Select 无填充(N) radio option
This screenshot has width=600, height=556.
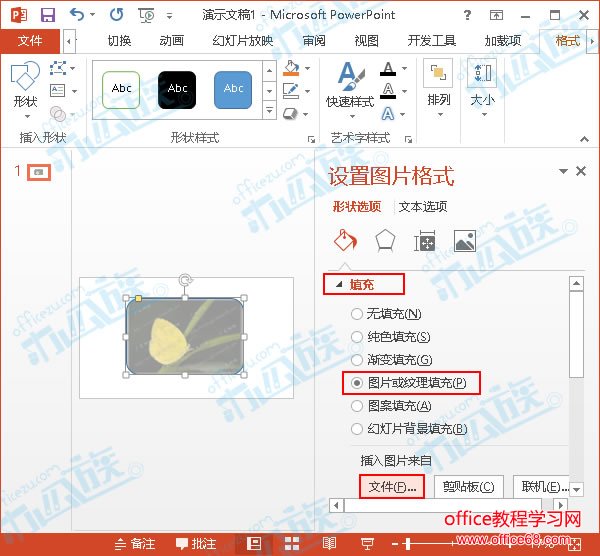386,314
